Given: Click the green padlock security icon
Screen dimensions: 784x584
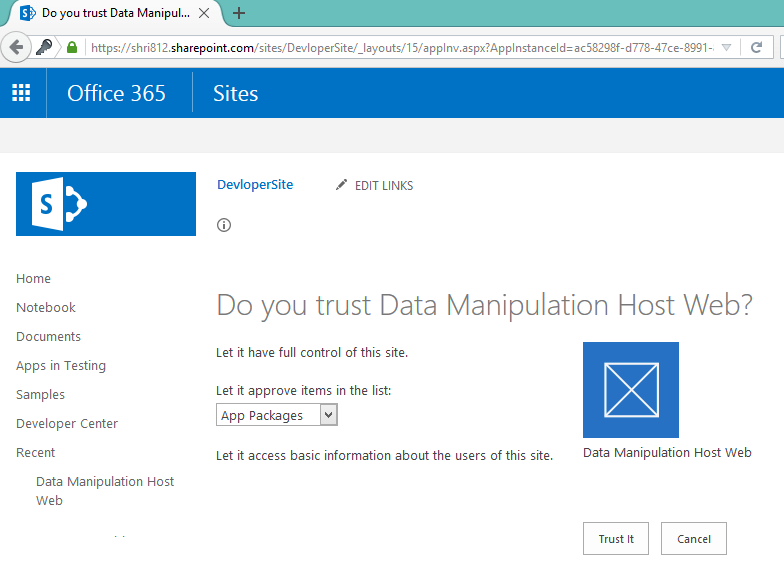Looking at the screenshot, I should click(72, 48).
